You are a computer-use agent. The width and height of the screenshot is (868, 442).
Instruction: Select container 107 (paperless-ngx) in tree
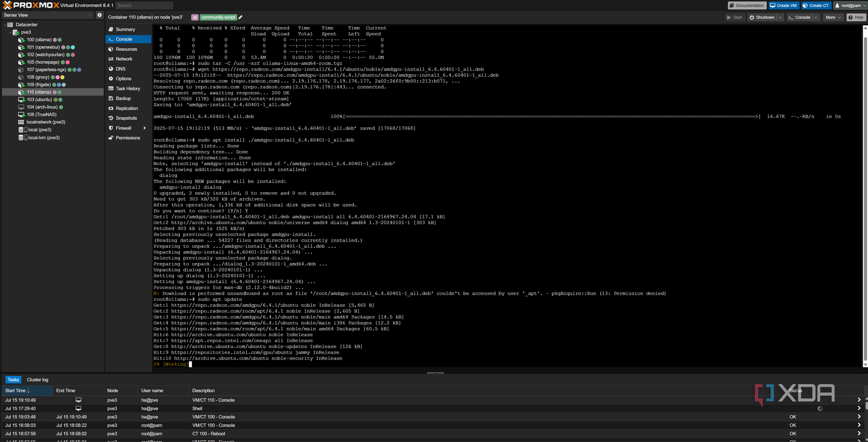(46, 69)
